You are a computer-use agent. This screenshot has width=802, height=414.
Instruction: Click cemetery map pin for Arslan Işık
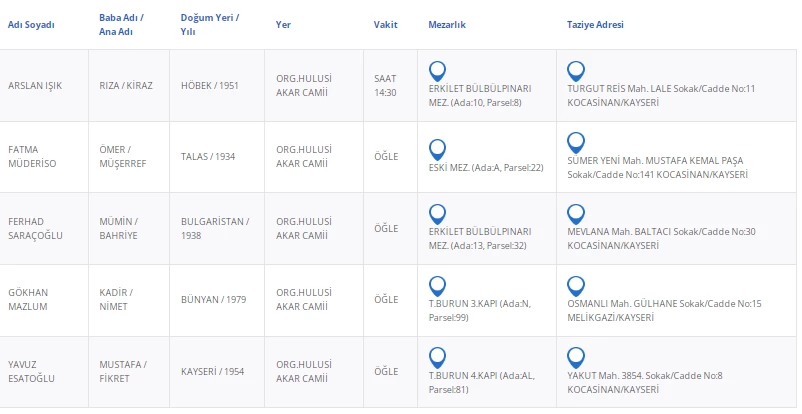(436, 71)
